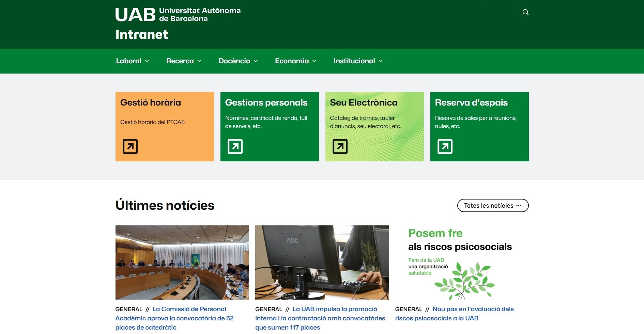Open the Recerca menu item
Screen dimensions: 644x334
(x=180, y=61)
